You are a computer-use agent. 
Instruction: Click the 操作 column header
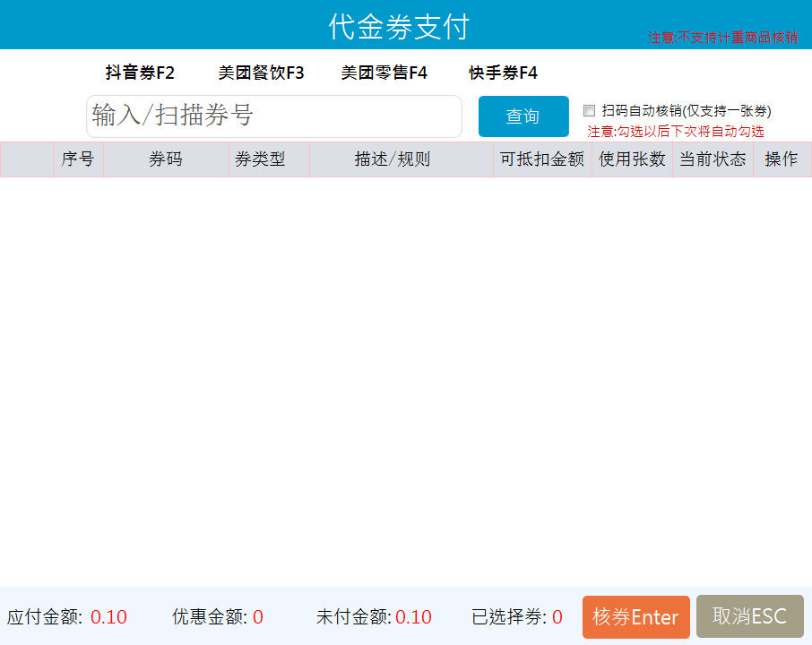(782, 159)
